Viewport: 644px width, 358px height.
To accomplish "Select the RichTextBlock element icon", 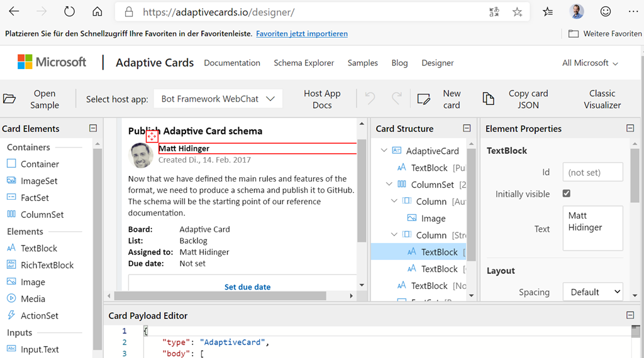I will (11, 264).
